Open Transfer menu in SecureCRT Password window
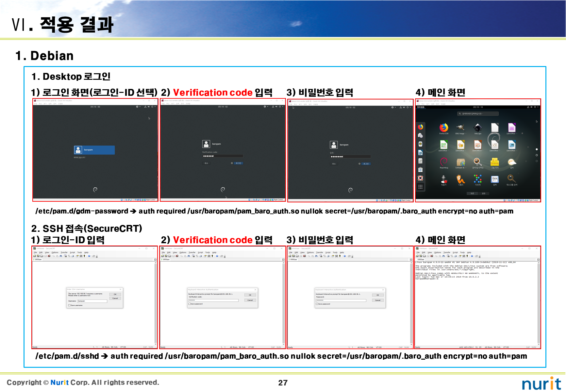Viewport: 566px width, 392px height. click(319, 252)
